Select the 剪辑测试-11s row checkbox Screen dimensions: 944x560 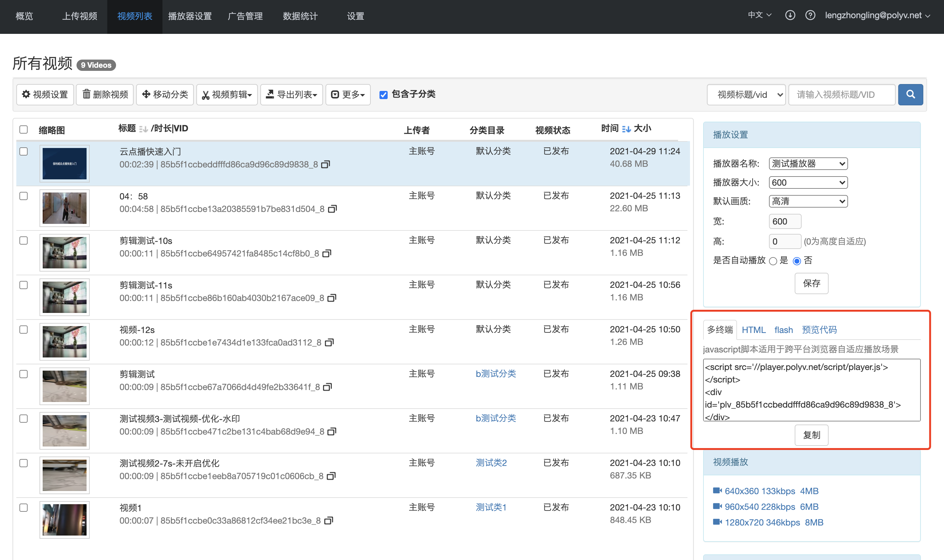pos(24,285)
